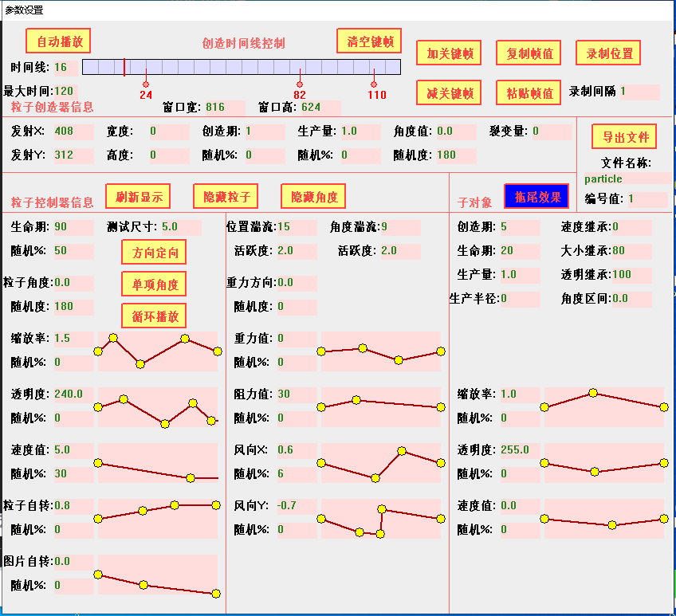Click the 位置湍流 field showing 15
Viewport: 676px width, 616px height.
click(x=297, y=227)
